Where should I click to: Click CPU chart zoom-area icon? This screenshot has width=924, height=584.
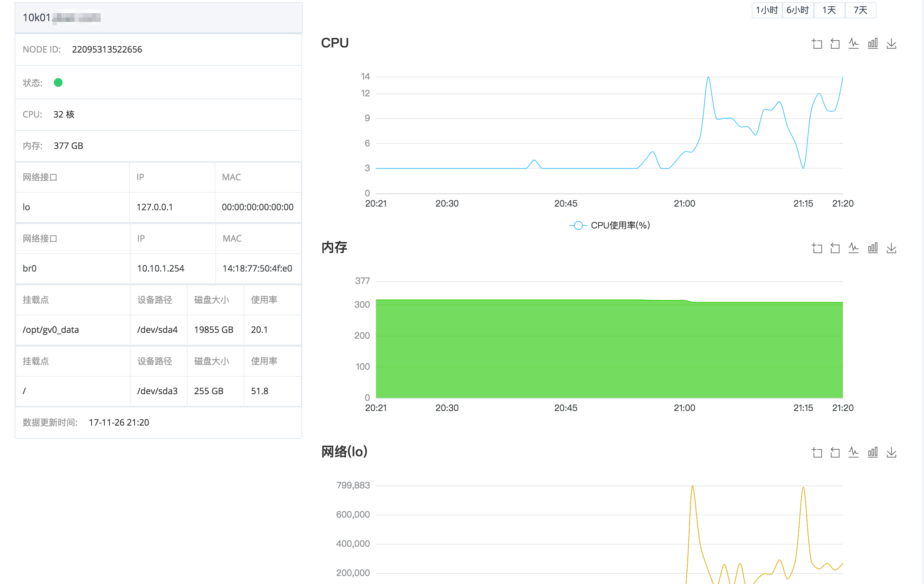tap(817, 44)
